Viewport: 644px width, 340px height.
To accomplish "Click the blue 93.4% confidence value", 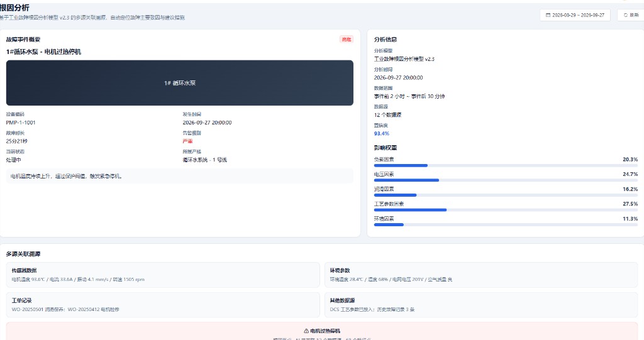I will pyautogui.click(x=381, y=133).
